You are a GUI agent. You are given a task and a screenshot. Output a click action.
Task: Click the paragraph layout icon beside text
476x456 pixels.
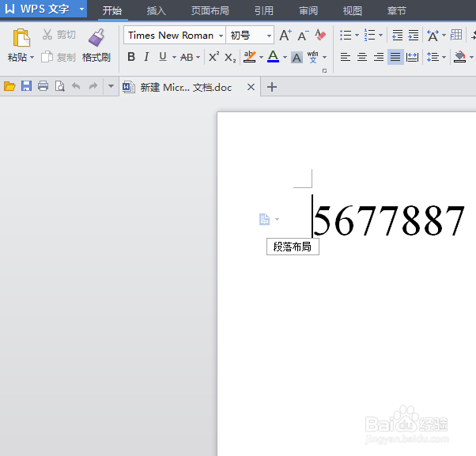(x=264, y=219)
